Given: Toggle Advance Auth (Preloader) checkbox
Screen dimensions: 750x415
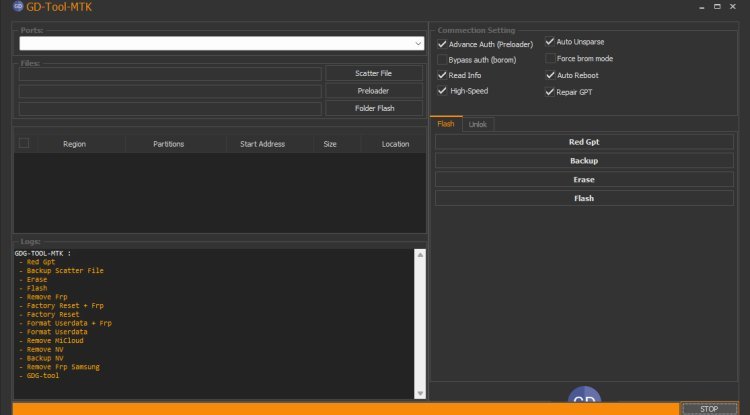Looking at the screenshot, I should coord(442,44).
